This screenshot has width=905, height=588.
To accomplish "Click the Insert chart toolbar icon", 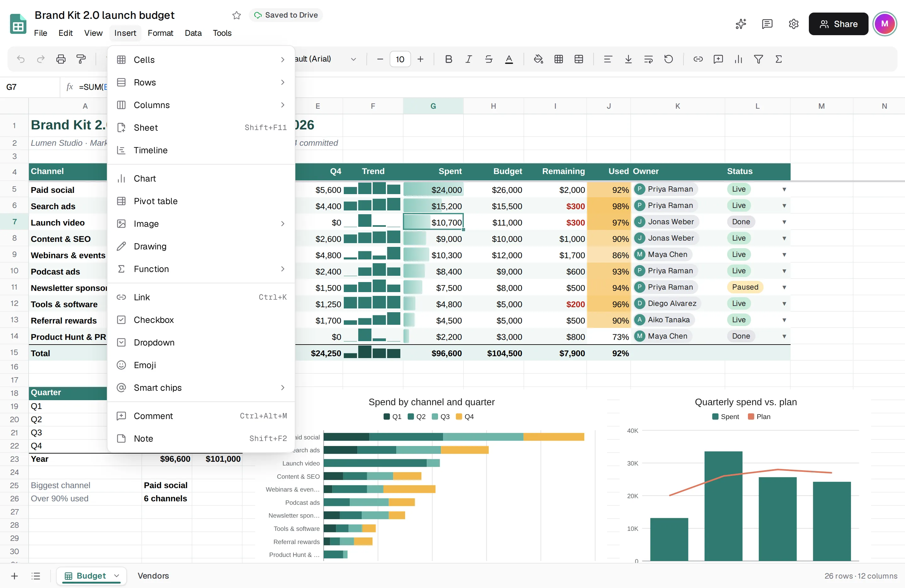I will coord(738,59).
